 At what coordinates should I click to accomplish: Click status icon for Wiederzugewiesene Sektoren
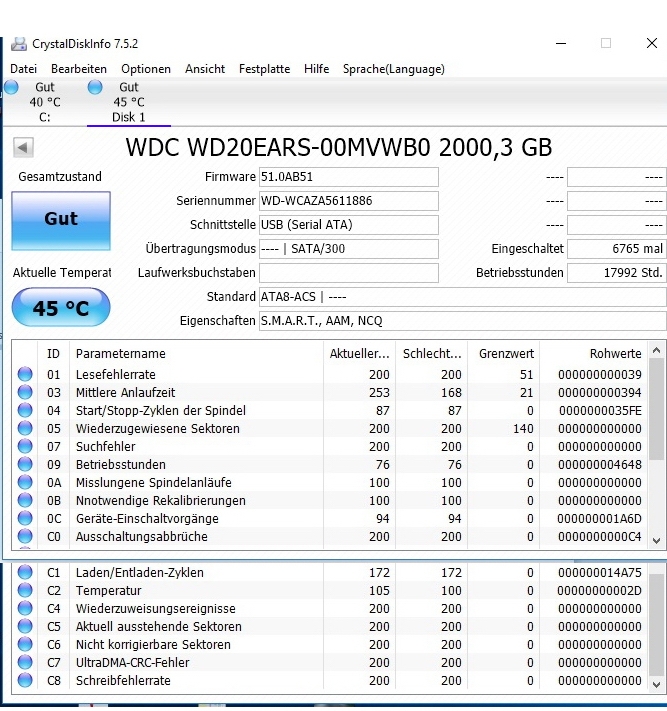(x=25, y=428)
